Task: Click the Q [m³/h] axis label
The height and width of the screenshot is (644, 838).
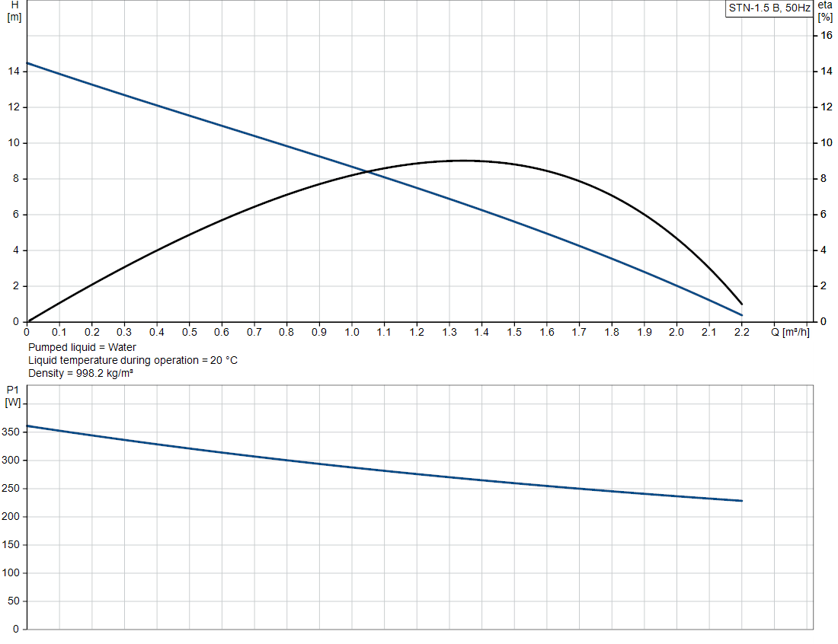Action: pos(790,332)
